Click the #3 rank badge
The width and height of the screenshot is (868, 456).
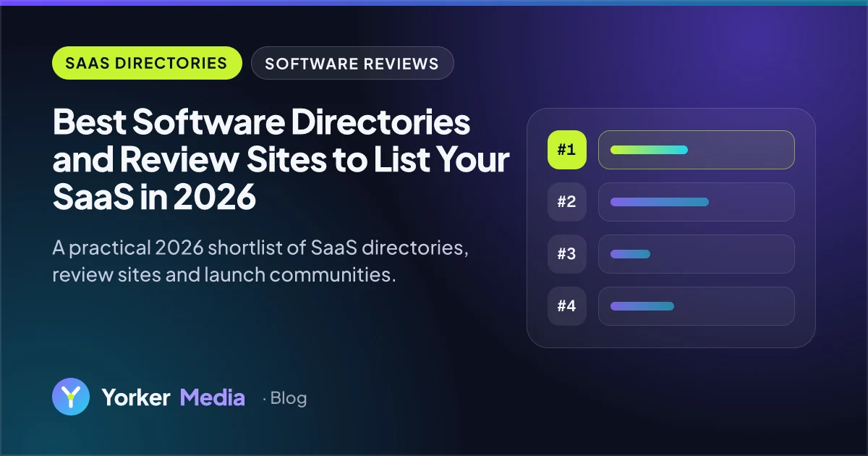(566, 254)
